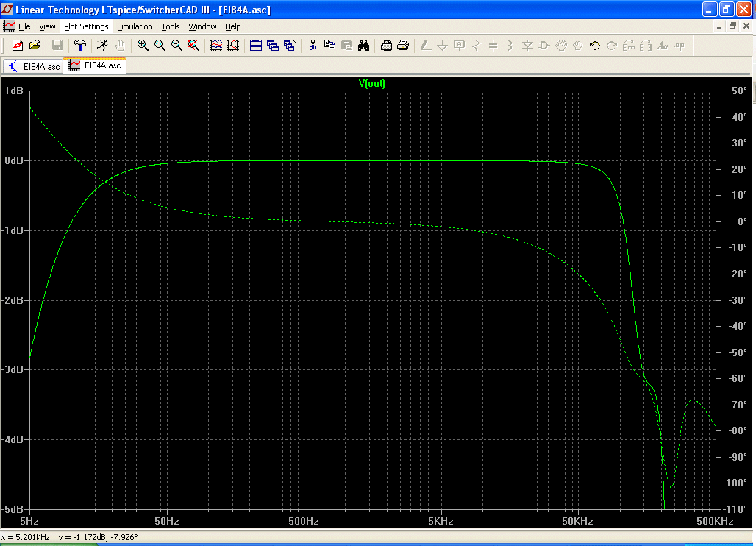756x546 pixels.
Task: Click the Rotate component icon
Action: click(629, 46)
